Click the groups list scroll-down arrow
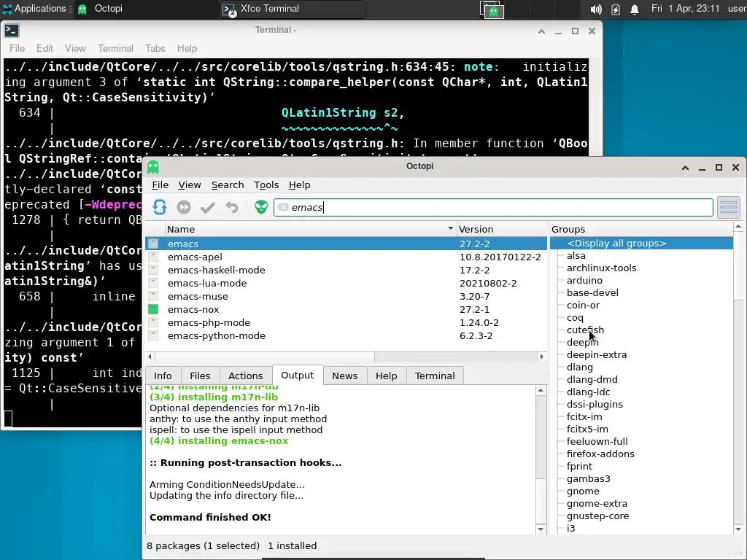Viewport: 747px width, 560px height. tap(738, 529)
